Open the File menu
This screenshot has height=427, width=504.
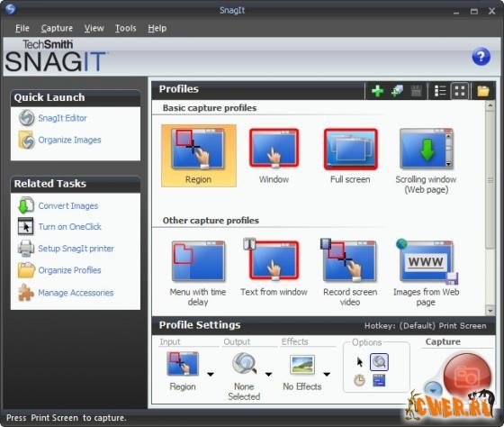point(22,28)
